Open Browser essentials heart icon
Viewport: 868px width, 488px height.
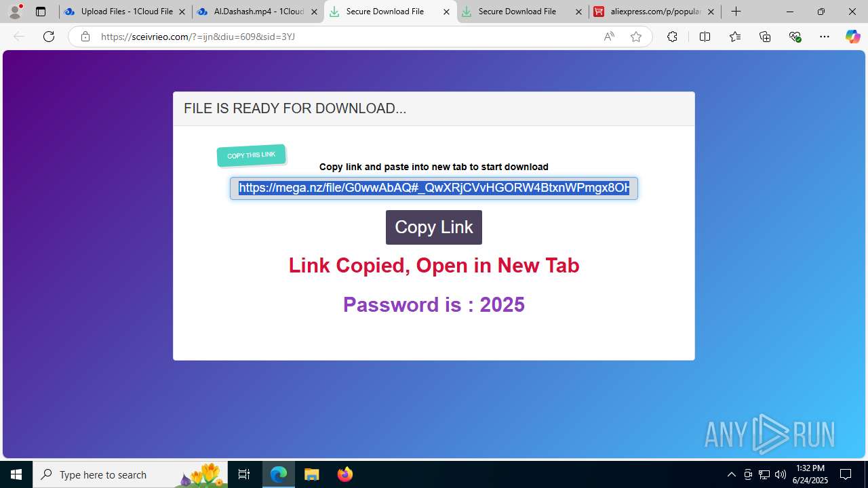pos(795,37)
